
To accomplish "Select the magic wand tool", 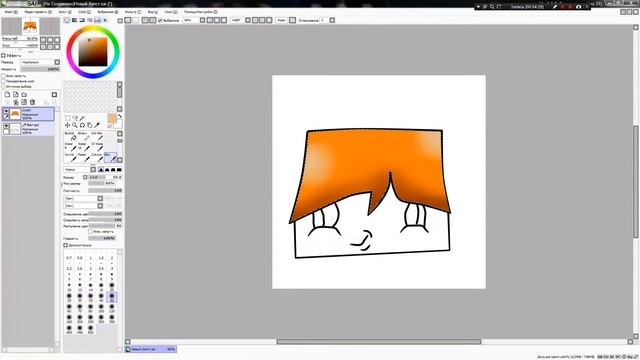I will pyautogui.click(x=82, y=118).
